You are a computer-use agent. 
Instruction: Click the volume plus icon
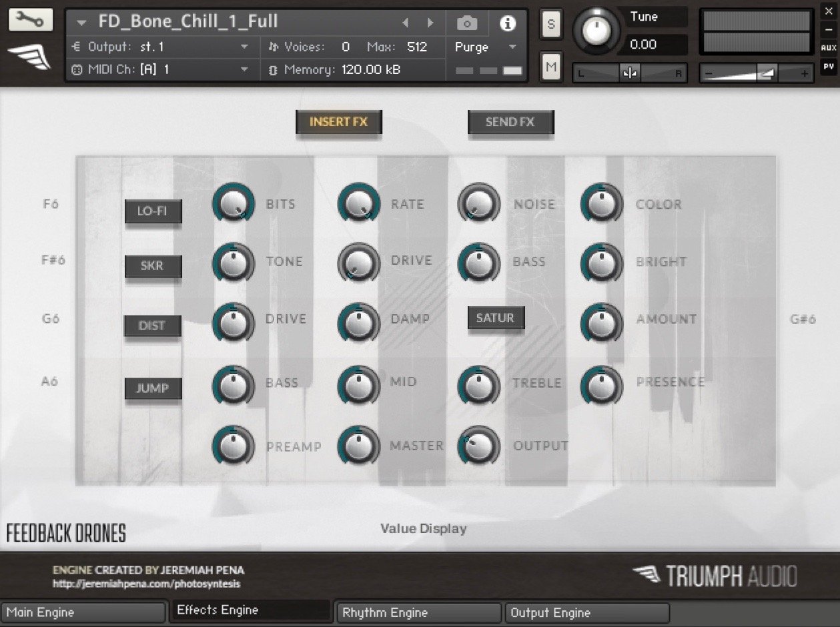[x=804, y=74]
